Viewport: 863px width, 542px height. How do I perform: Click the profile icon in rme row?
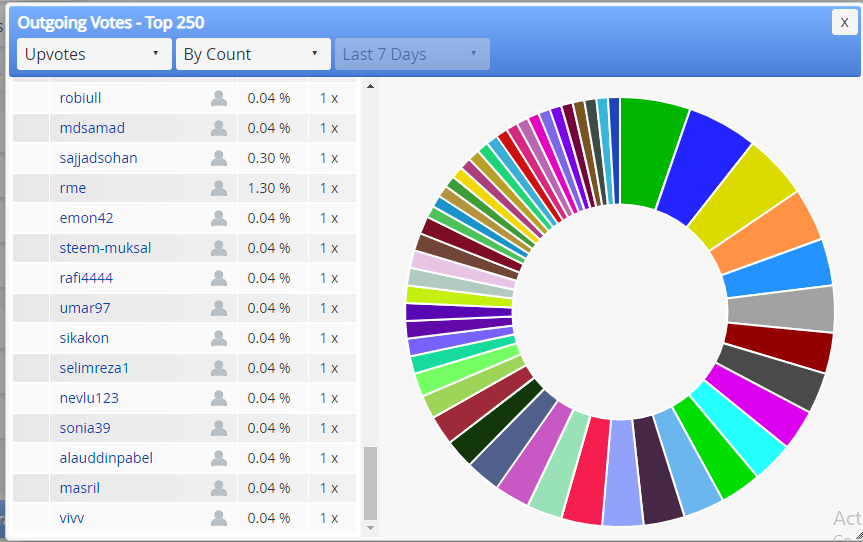point(219,188)
